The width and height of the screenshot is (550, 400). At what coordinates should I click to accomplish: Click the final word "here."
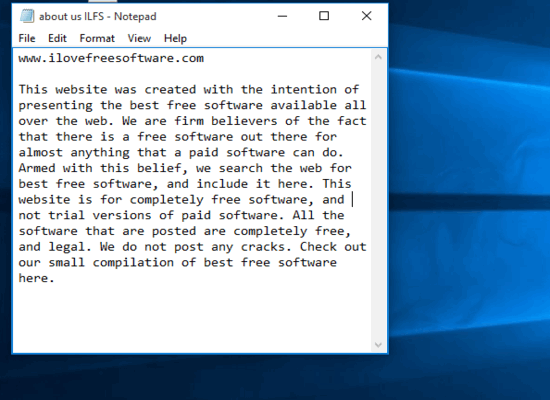click(x=36, y=278)
